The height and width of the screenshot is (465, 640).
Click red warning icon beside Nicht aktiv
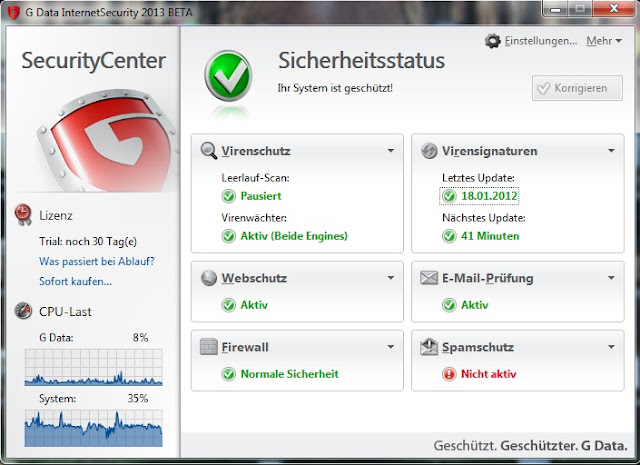[x=449, y=374]
